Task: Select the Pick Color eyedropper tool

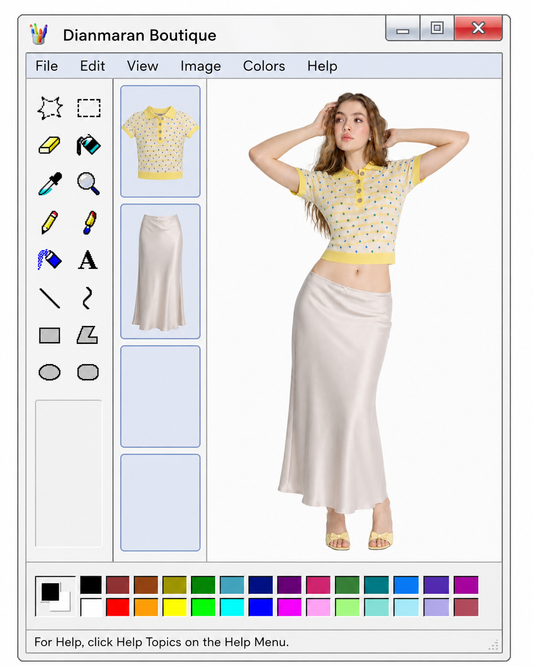Action: point(50,183)
